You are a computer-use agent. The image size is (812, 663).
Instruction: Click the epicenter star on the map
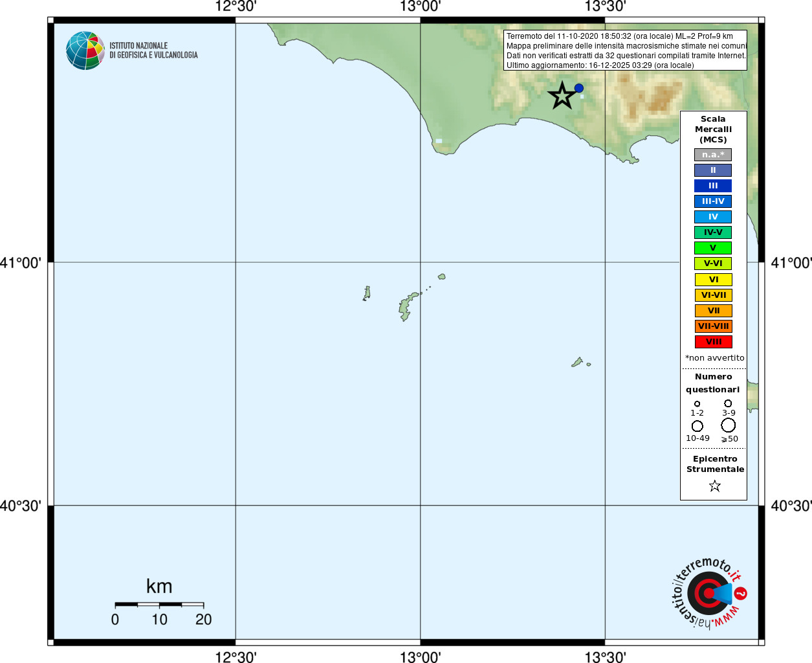562,96
